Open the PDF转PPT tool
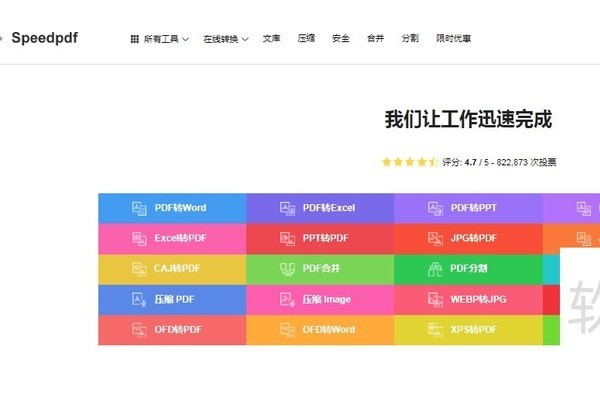The image size is (600, 400). [468, 209]
